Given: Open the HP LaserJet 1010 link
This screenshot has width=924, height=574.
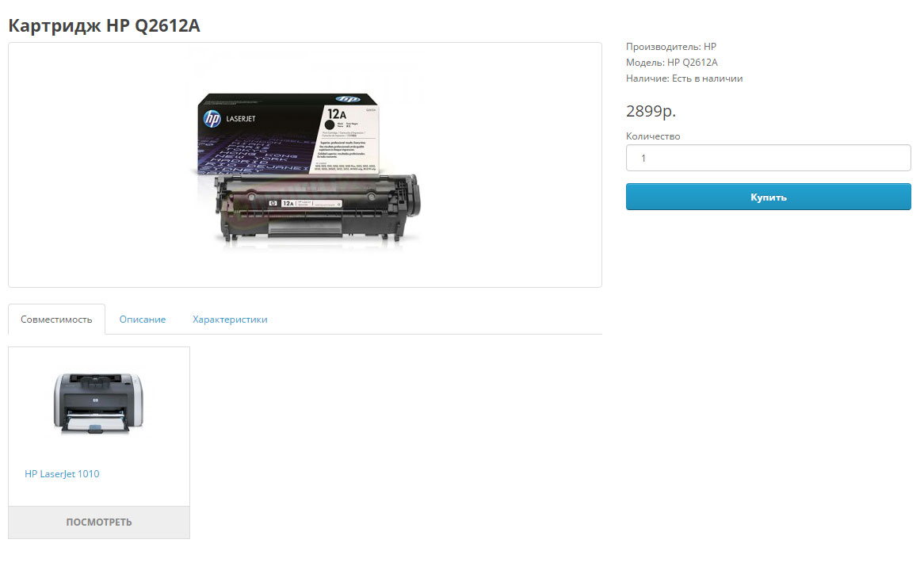Looking at the screenshot, I should click(62, 474).
